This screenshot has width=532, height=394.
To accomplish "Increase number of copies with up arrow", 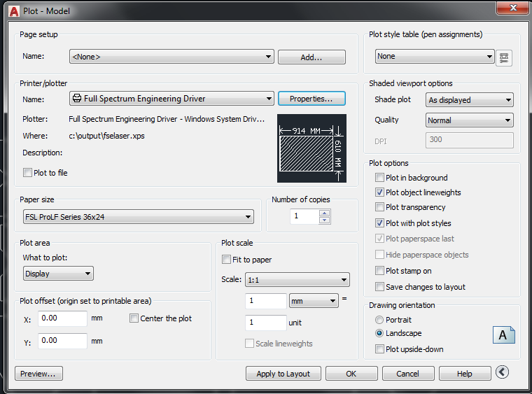I will [325, 213].
